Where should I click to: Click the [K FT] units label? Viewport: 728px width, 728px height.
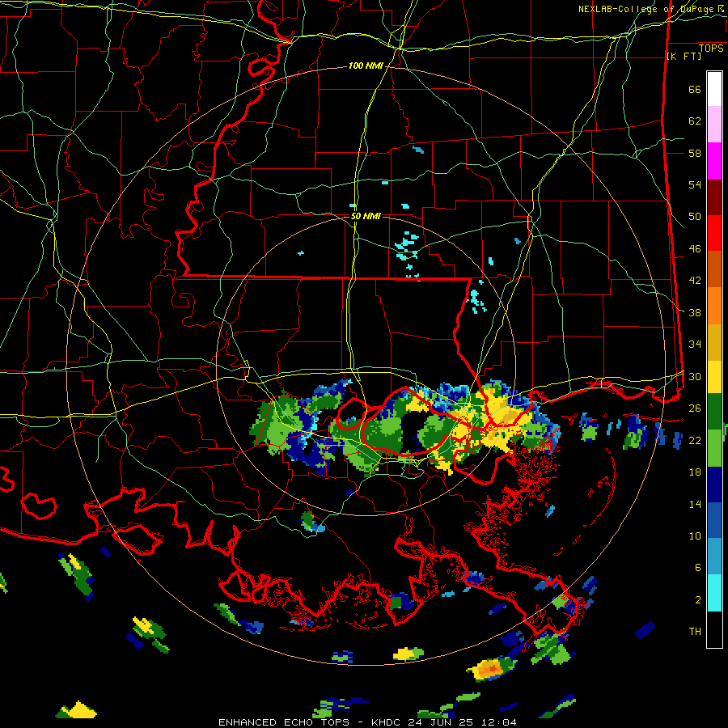684,56
